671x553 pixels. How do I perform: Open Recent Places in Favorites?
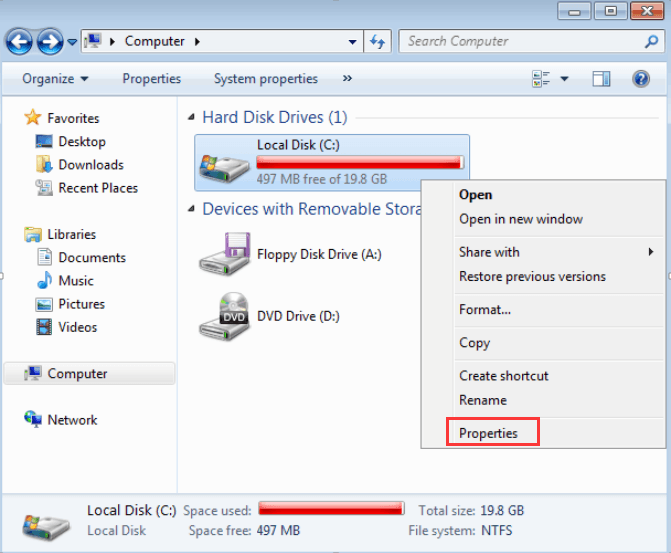tap(98, 188)
